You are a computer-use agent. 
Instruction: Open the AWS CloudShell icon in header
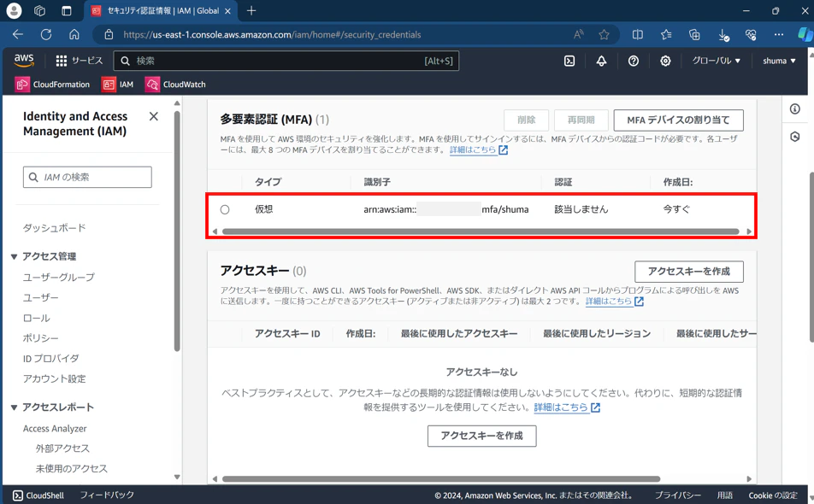(x=569, y=62)
